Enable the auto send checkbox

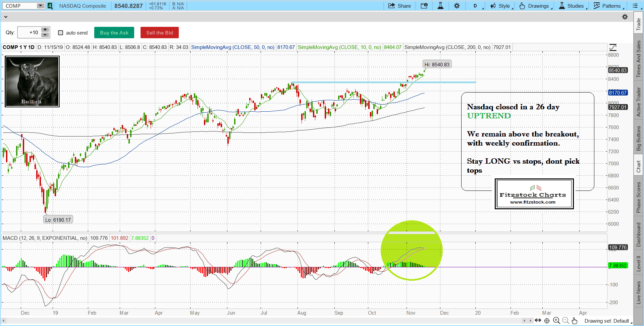point(61,33)
